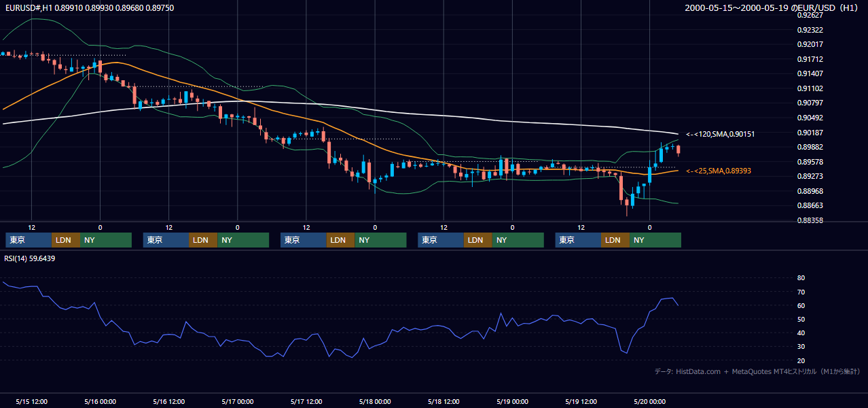Click the 5/16 00:00 time label
The image size is (868, 408).
tap(100, 401)
